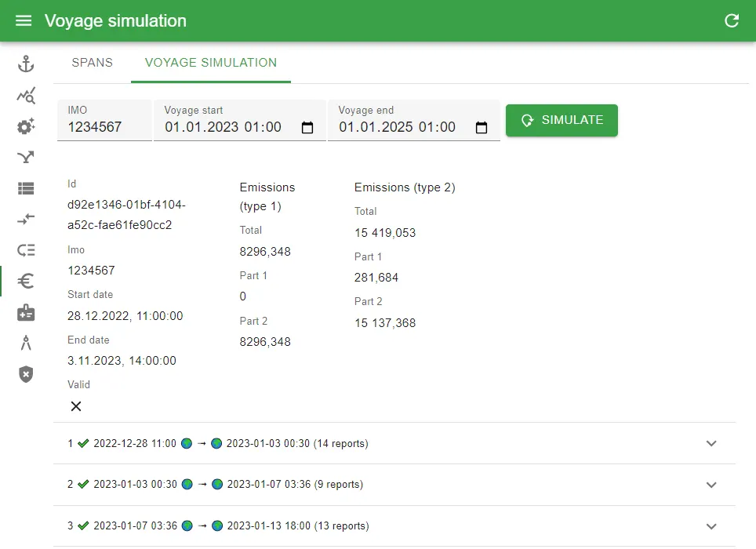Select the drawing compass sidebar icon
This screenshot has height=549, width=756.
(26, 344)
